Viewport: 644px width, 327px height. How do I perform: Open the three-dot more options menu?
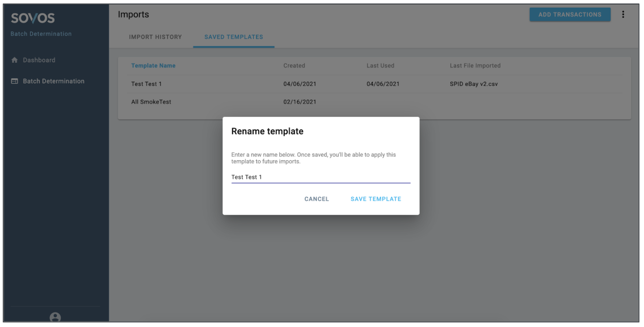point(623,14)
